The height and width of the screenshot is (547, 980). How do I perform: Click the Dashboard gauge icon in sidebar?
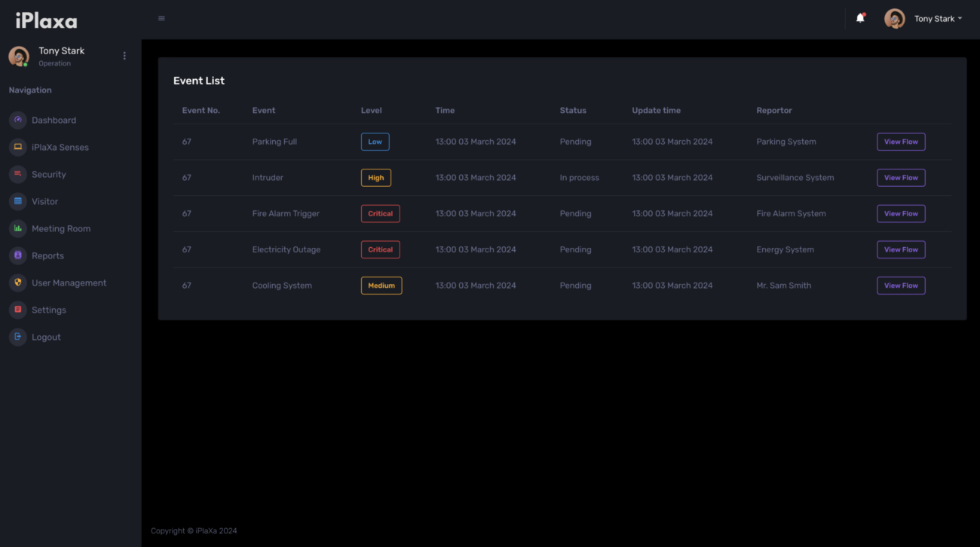click(18, 120)
